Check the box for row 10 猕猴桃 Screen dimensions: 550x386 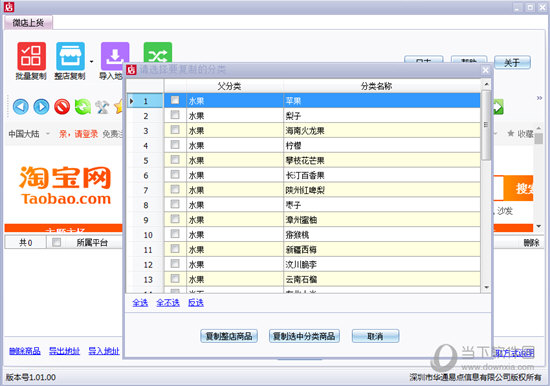[175, 234]
